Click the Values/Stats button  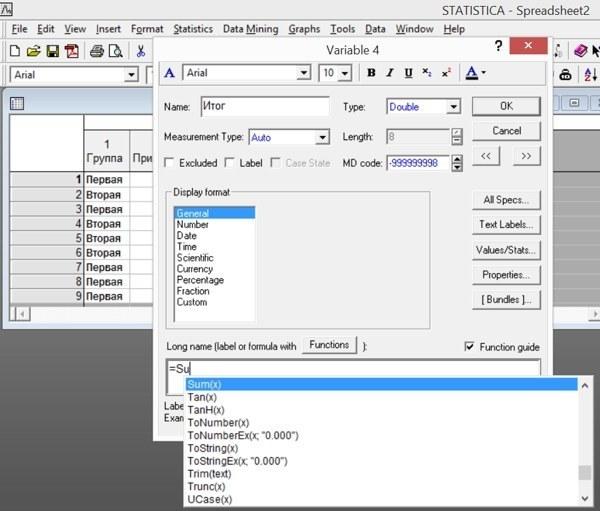point(506,250)
